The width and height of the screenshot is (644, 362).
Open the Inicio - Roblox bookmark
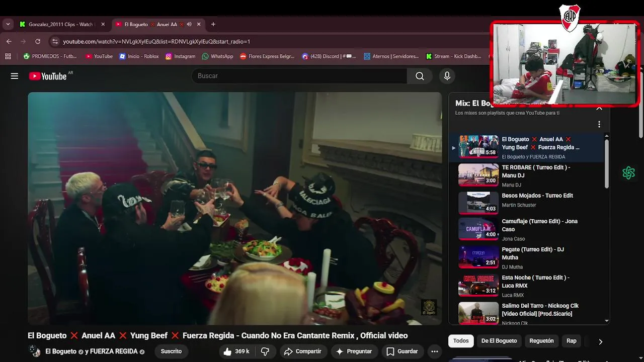(x=139, y=56)
